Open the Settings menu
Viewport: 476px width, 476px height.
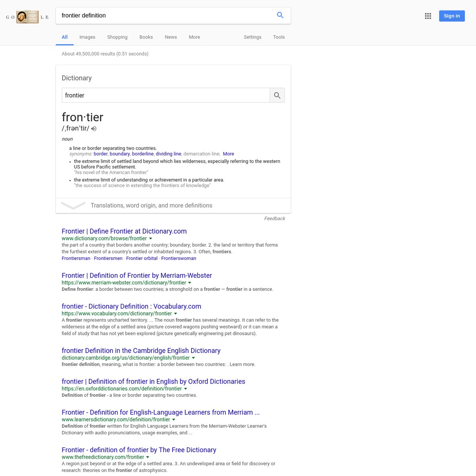click(x=252, y=37)
